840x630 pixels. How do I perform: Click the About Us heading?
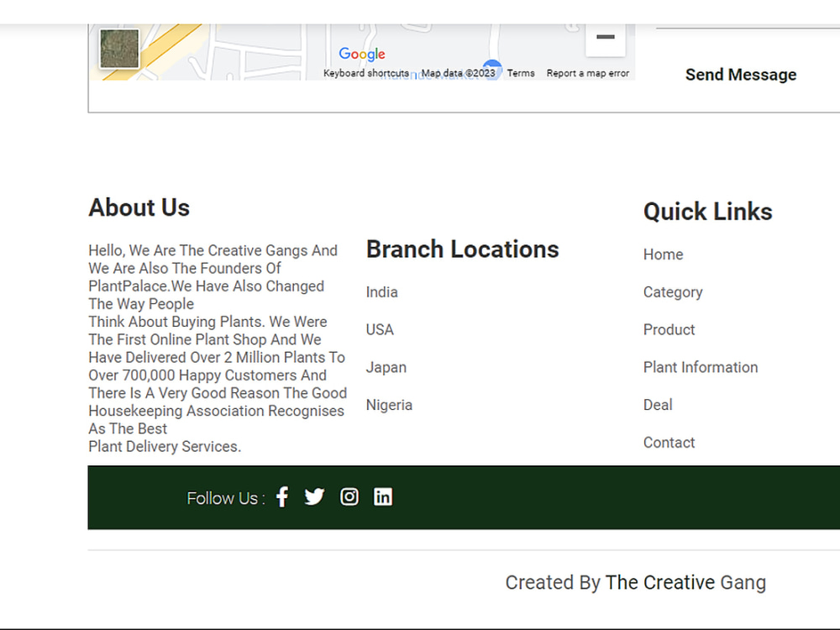(x=139, y=207)
